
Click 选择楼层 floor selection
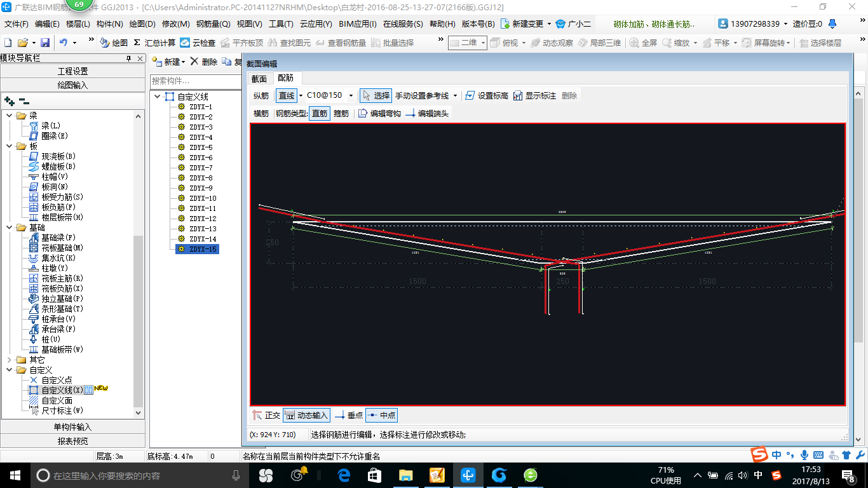(820, 43)
